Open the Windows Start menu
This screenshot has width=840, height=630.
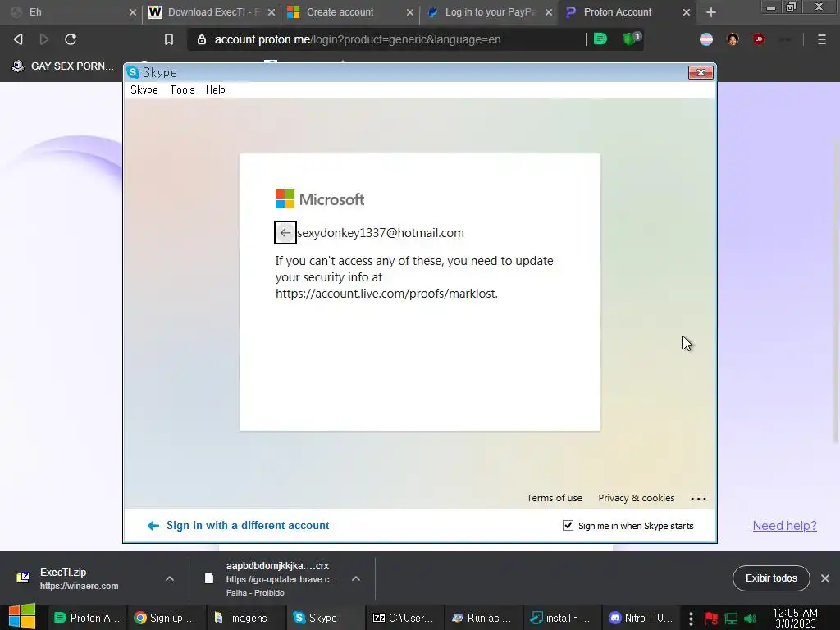click(x=22, y=617)
